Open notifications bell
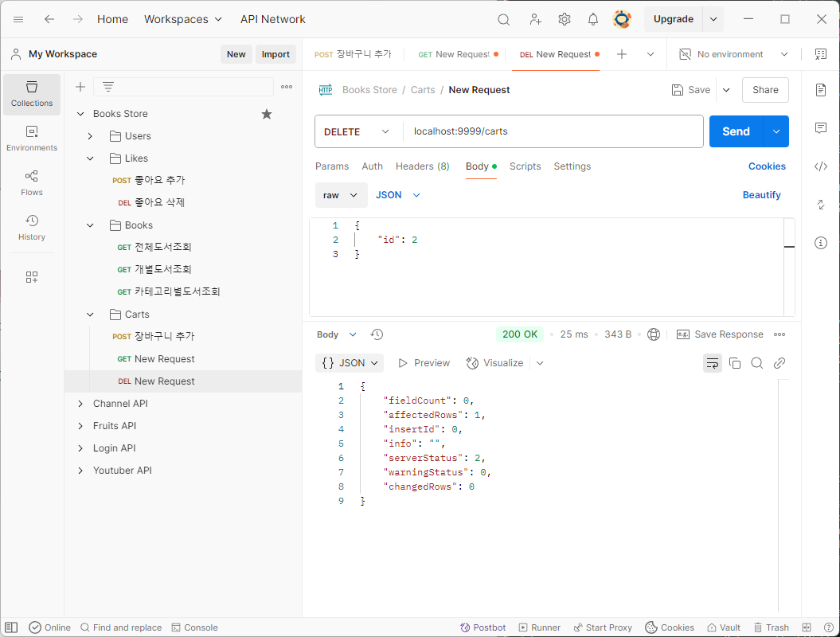Image resolution: width=840 pixels, height=637 pixels. 593,19
